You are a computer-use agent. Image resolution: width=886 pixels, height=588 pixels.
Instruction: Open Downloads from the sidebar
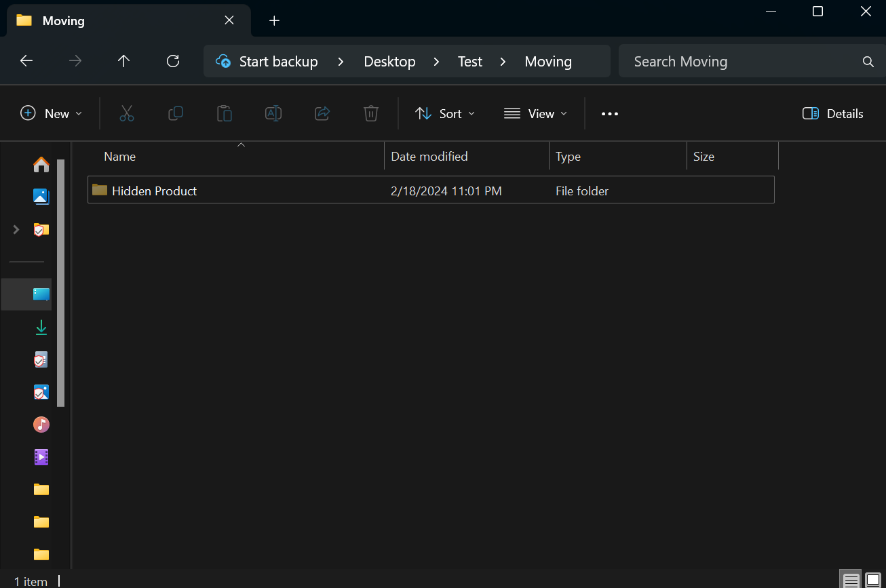coord(41,327)
